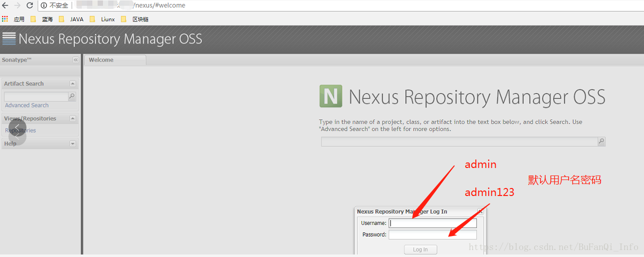Click the sidebar artifact search magnifier

click(72, 96)
